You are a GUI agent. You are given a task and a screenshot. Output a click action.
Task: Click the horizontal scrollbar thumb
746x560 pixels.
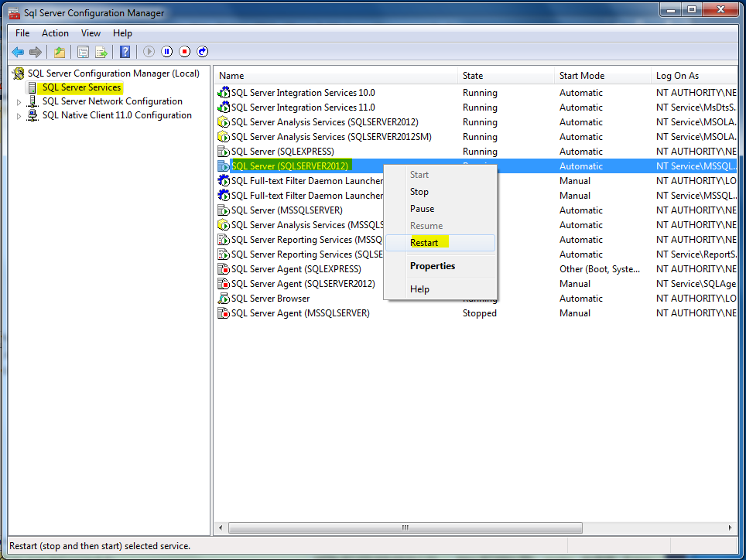point(406,528)
